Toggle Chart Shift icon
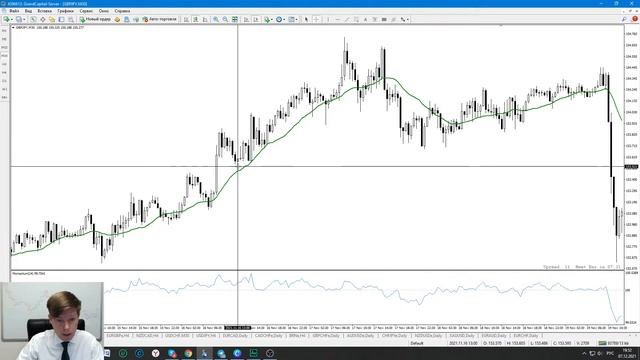This screenshot has height=360, width=640. [256, 19]
